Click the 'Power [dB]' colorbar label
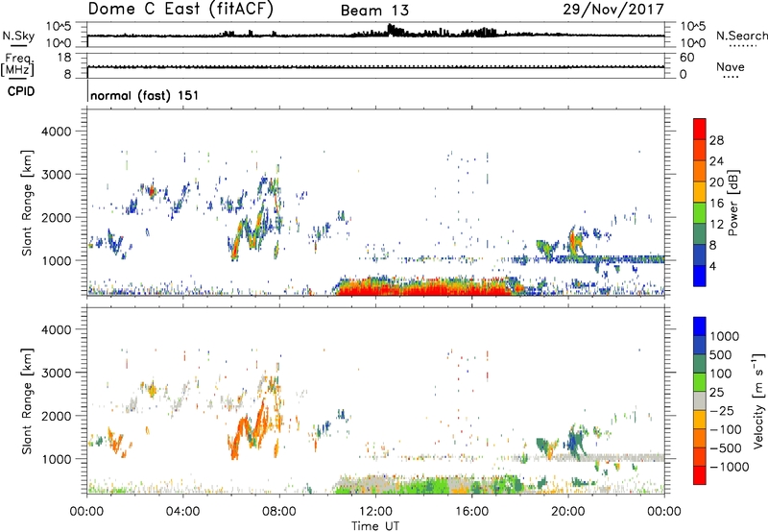Viewport: 768px width, 532px height. click(732, 203)
